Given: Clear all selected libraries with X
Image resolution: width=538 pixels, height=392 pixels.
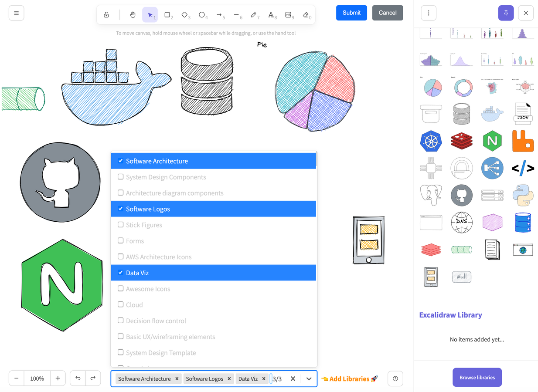Looking at the screenshot, I should pyautogui.click(x=293, y=379).
